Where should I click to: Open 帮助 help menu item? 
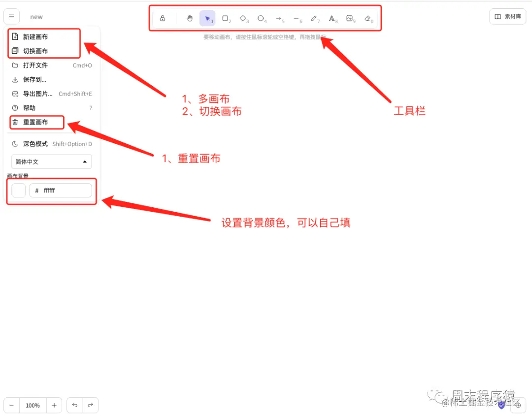pyautogui.click(x=52, y=108)
